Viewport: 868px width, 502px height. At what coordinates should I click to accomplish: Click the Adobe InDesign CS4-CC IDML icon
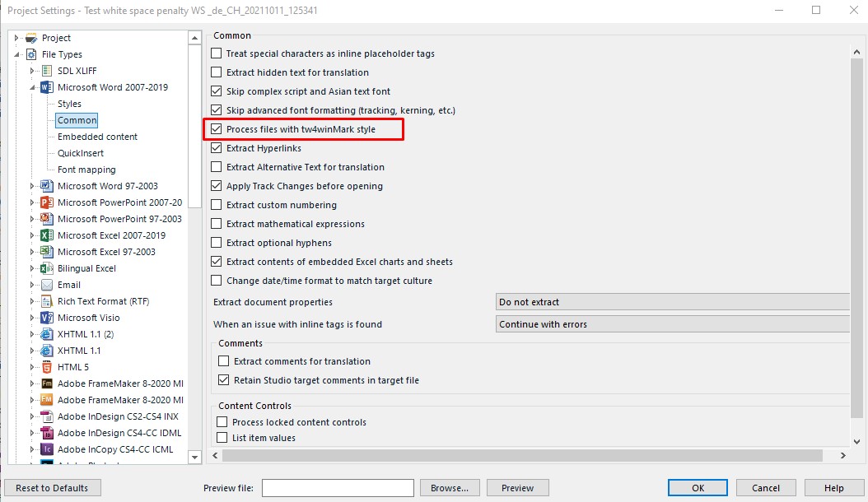(47, 433)
